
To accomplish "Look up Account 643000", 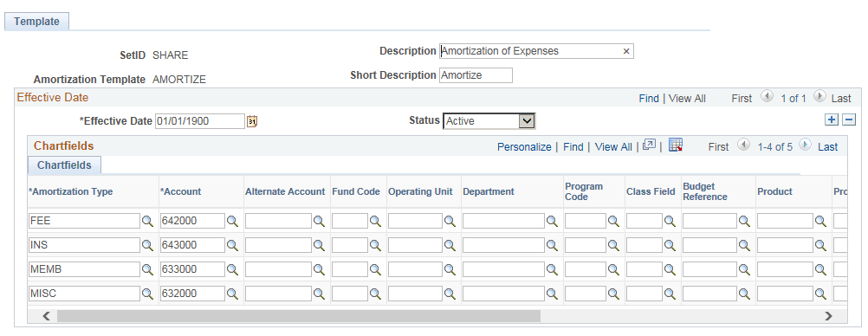I will point(232,245).
